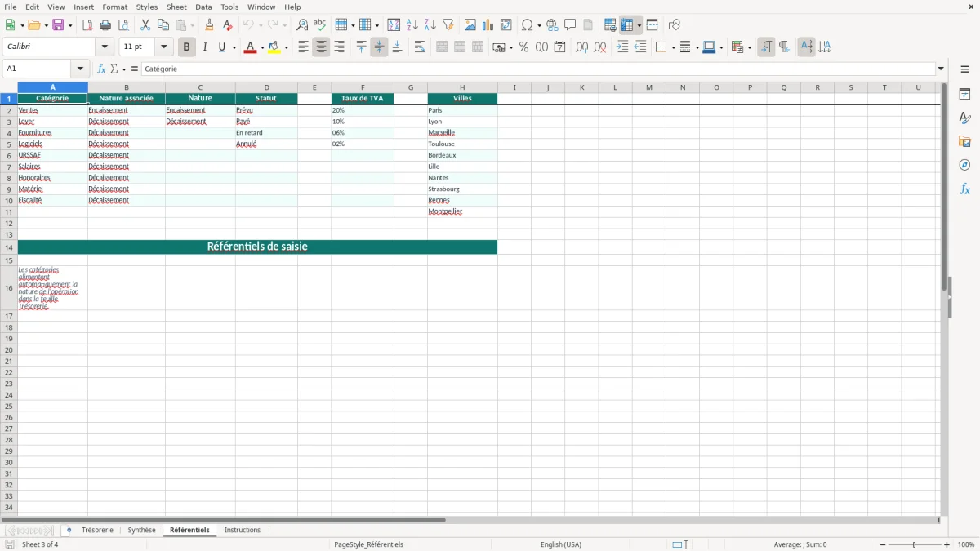Toggle Print Preview

pyautogui.click(x=123, y=25)
